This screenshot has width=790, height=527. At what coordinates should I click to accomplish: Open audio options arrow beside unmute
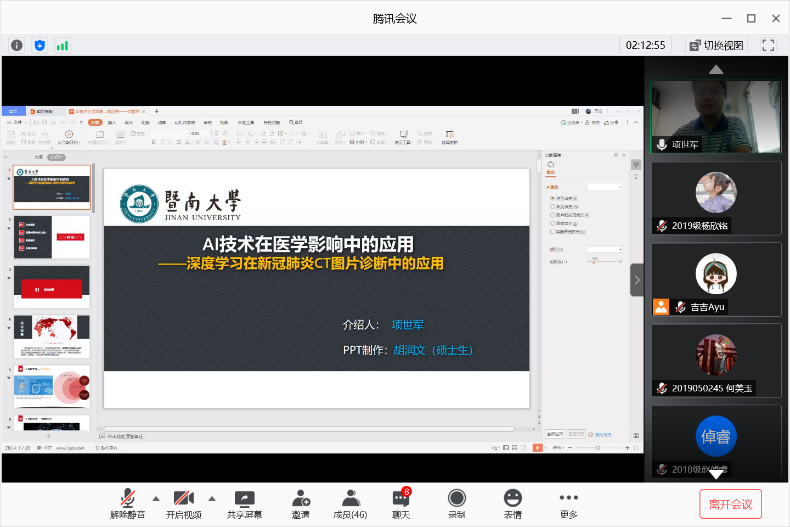coord(155,498)
